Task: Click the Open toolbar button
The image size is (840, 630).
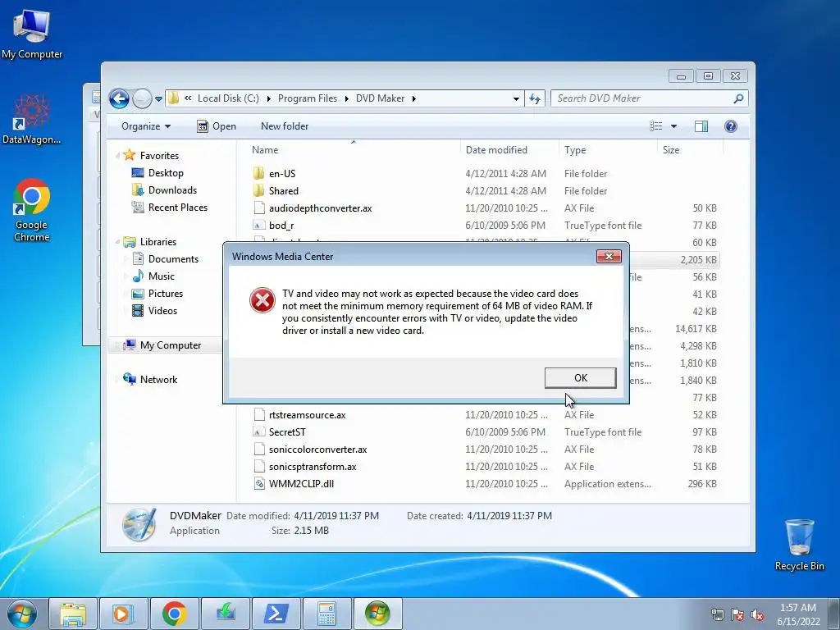Action: [217, 126]
